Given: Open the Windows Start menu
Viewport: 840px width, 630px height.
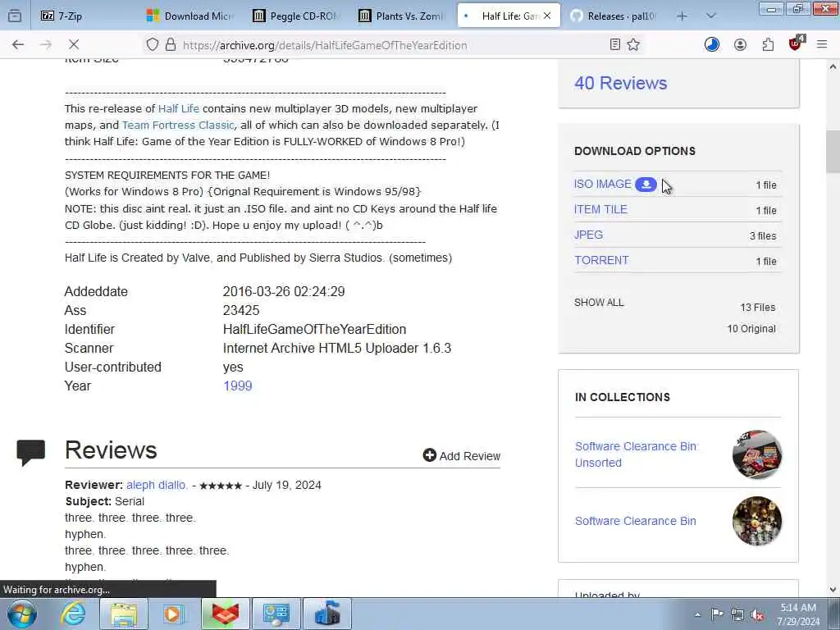Looking at the screenshot, I should click(22, 614).
